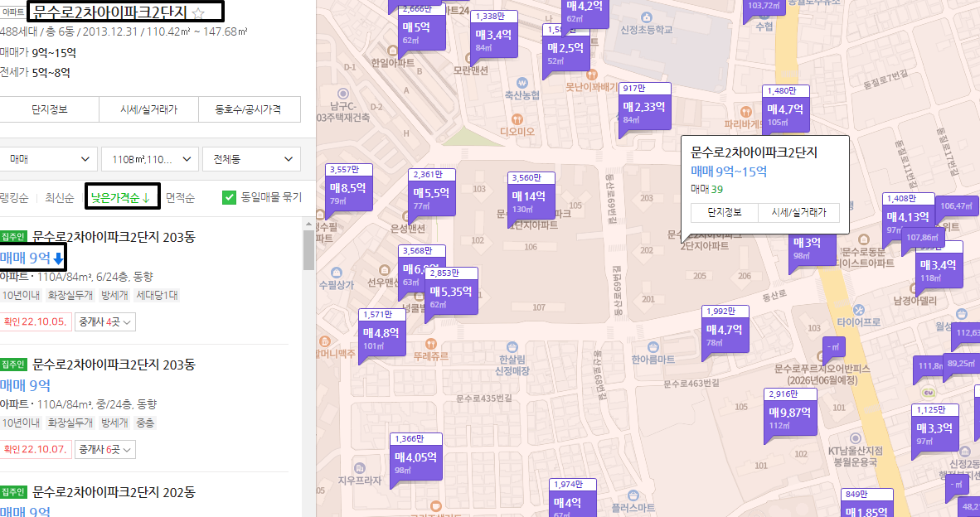
Task: Click the 세대당1대 tag on first listing
Action: coord(157,295)
